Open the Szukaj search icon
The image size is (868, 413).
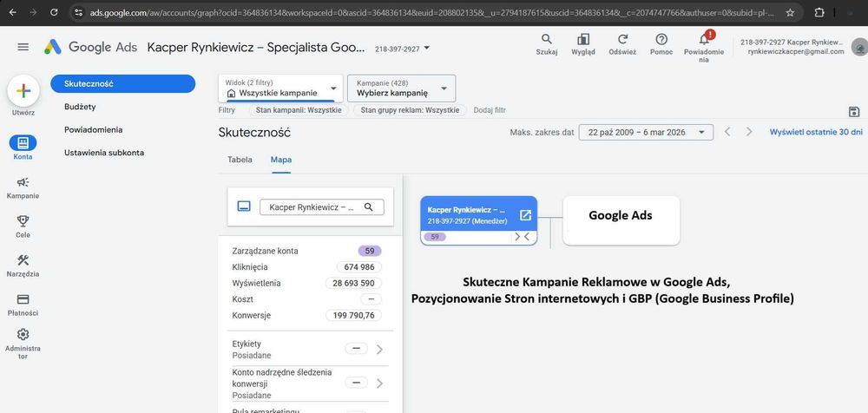click(x=546, y=40)
